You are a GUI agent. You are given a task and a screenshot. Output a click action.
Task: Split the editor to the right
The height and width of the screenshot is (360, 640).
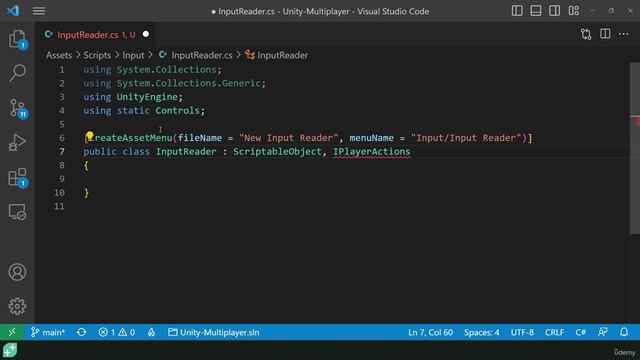click(605, 34)
